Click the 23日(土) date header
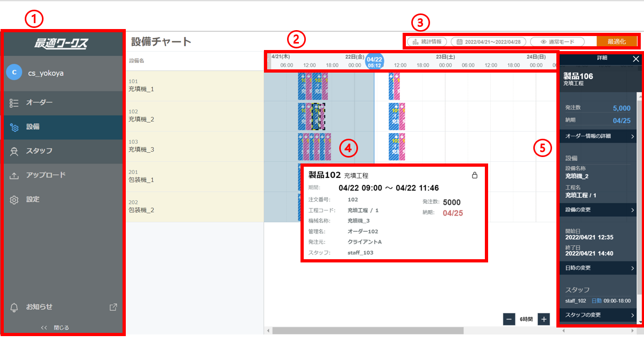The image size is (644, 363). 445,56
